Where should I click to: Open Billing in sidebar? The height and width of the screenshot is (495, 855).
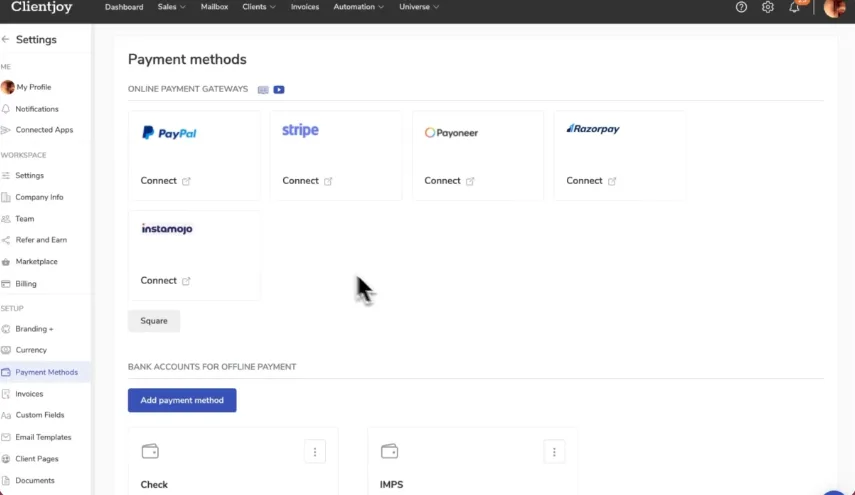point(26,283)
